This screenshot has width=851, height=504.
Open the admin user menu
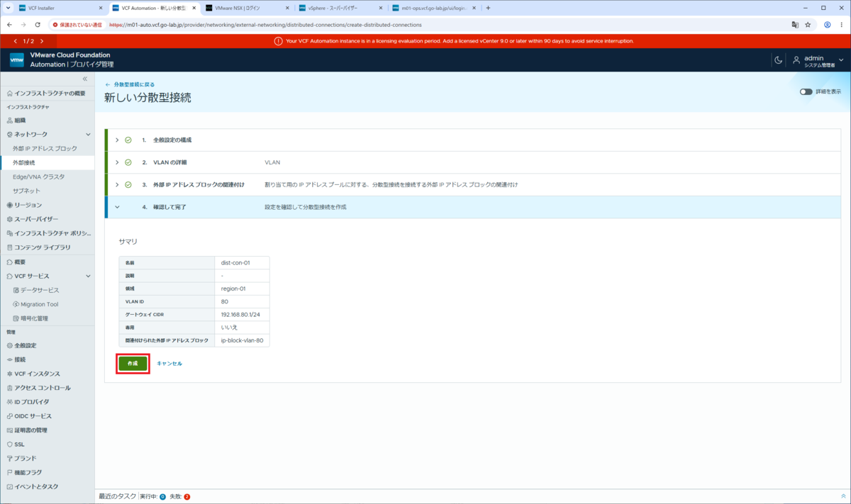coord(818,60)
